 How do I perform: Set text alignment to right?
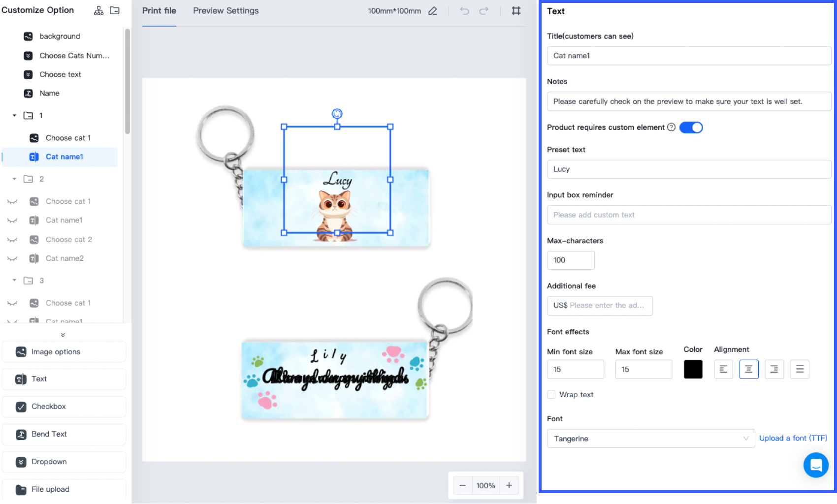pos(774,369)
